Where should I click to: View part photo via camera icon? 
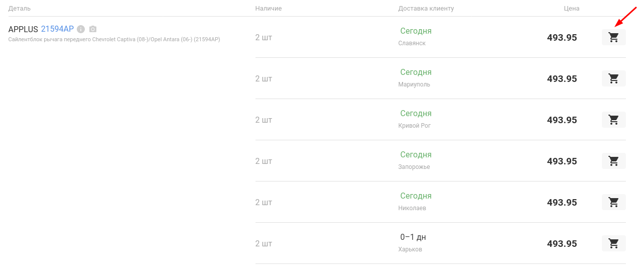pyautogui.click(x=93, y=29)
